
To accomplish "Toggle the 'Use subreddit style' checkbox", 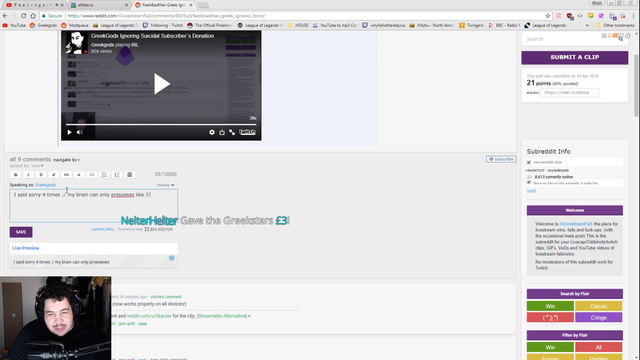I will point(529,162).
